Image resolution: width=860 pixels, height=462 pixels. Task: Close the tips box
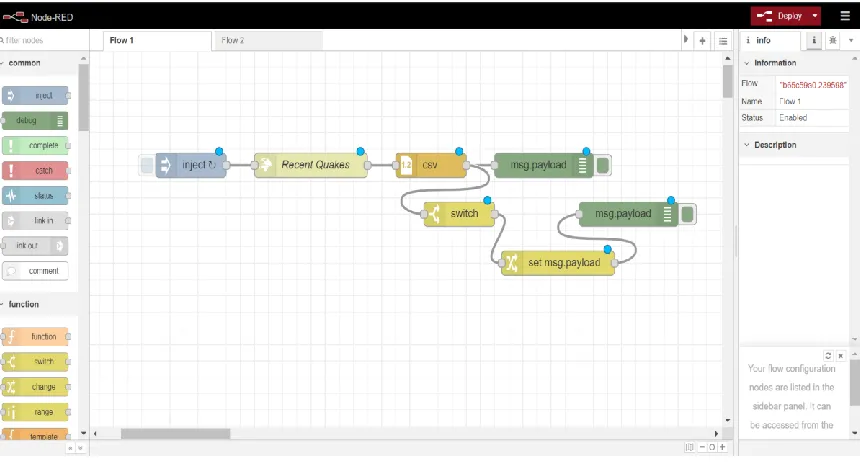coord(840,356)
